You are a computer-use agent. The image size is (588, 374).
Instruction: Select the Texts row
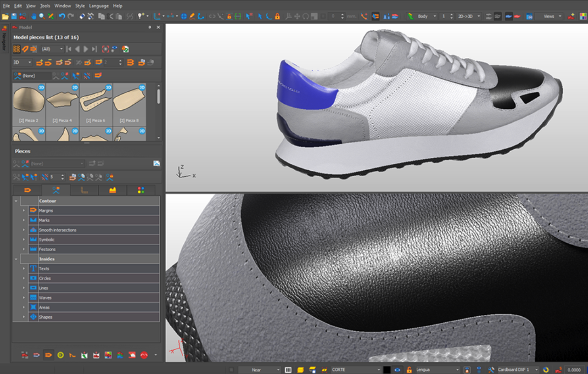pos(94,269)
